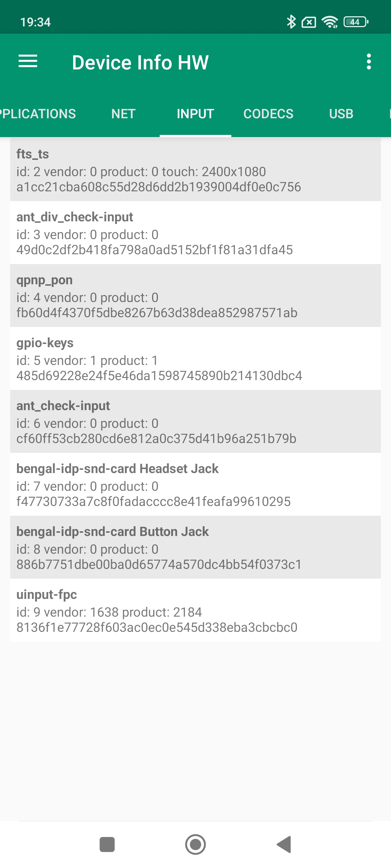Tap the qpnp_pon input device row
391x868 pixels.
(x=195, y=296)
